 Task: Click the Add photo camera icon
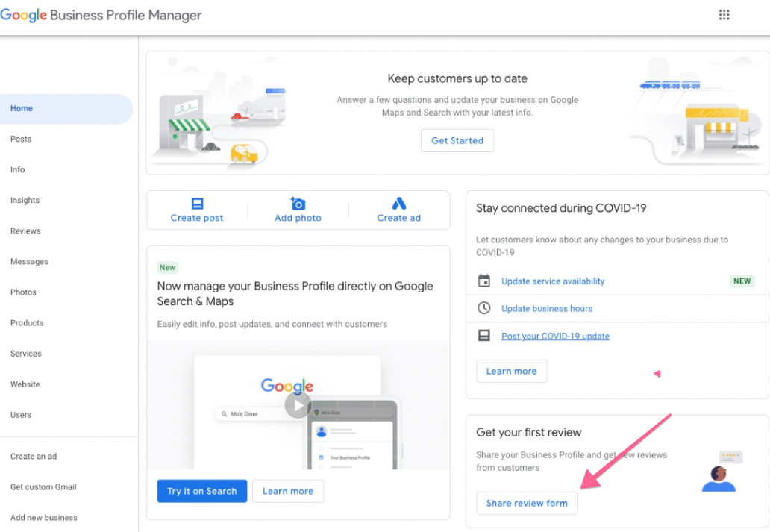tap(298, 204)
